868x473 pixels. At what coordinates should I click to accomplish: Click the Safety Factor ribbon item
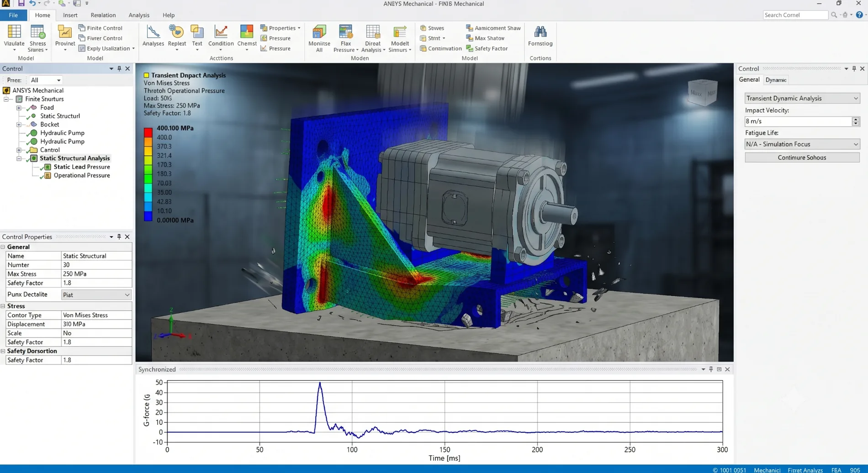click(487, 48)
